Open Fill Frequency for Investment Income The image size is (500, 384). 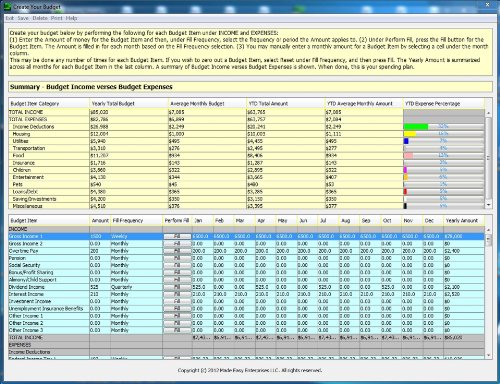point(136,301)
